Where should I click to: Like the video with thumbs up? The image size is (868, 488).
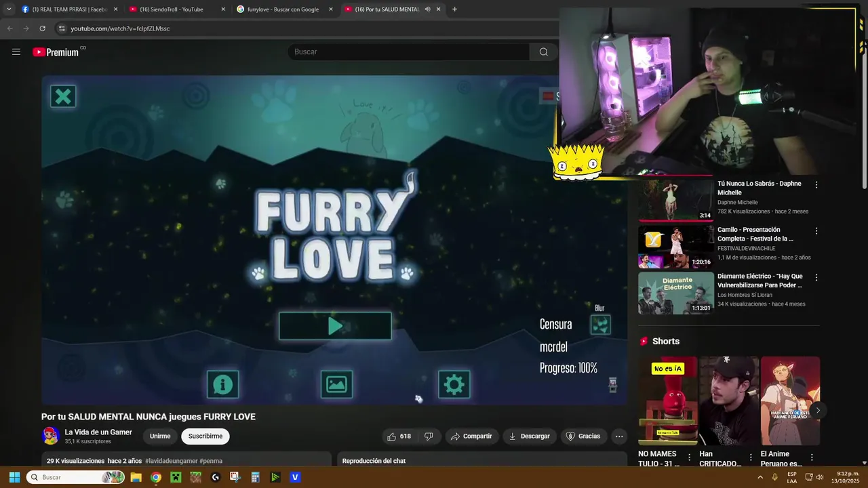coord(399,436)
